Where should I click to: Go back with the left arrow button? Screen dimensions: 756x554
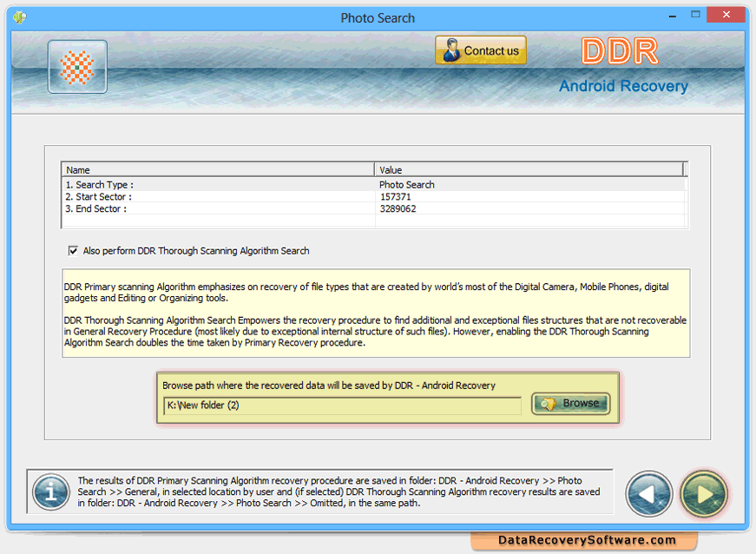tap(648, 494)
